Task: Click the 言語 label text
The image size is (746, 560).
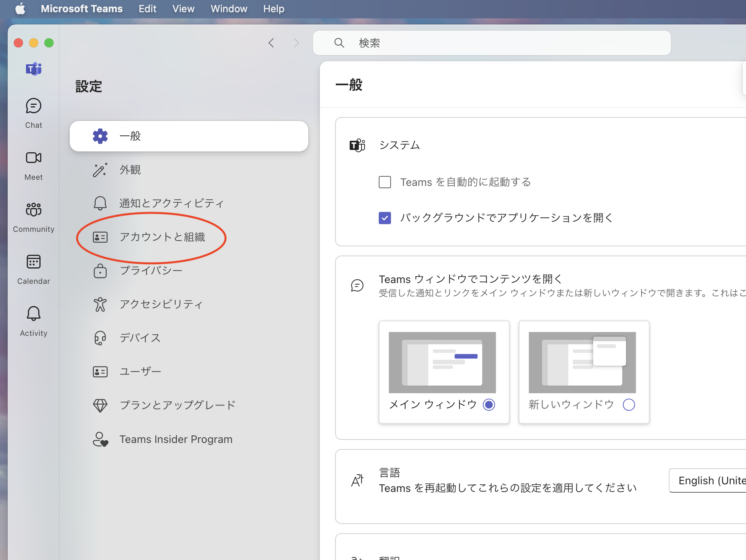Action: 389,473
